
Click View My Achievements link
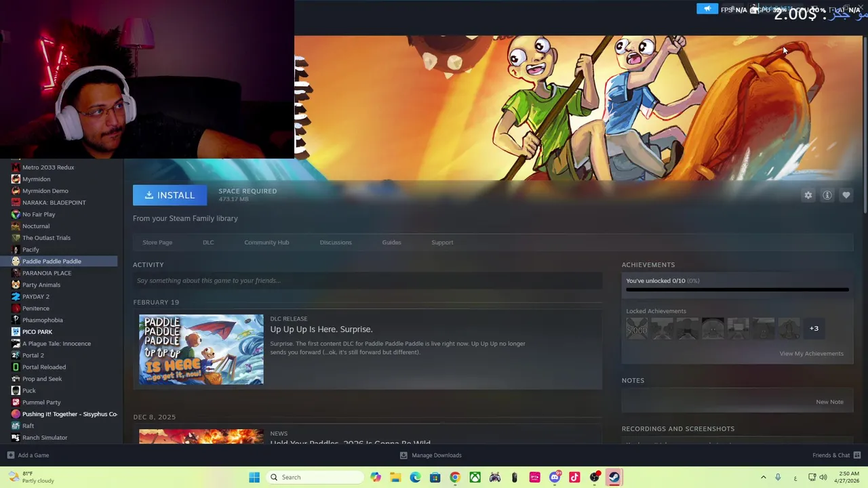point(811,353)
